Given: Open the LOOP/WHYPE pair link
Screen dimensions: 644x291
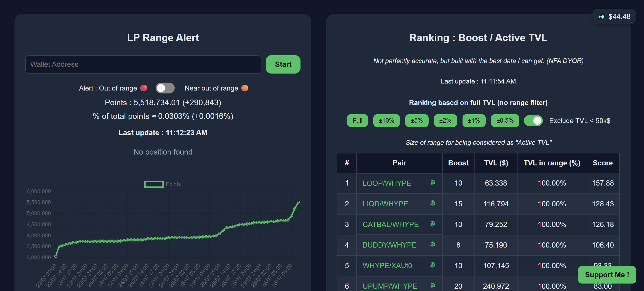Looking at the screenshot, I should click(386, 183).
